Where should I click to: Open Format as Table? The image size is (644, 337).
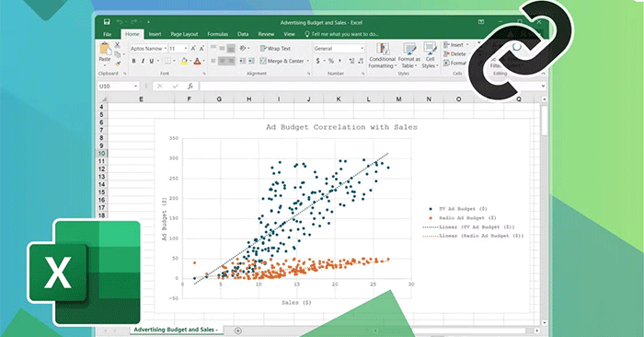tap(408, 55)
